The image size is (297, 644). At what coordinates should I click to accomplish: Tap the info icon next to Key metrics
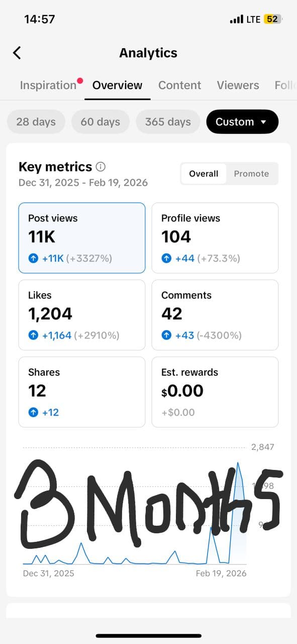pyautogui.click(x=100, y=167)
